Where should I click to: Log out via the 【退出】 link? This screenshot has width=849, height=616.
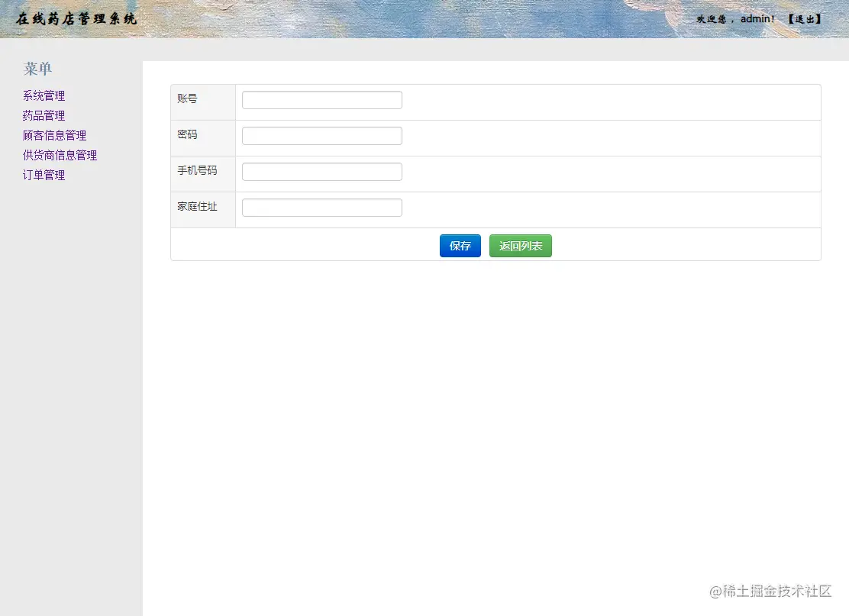pos(805,18)
